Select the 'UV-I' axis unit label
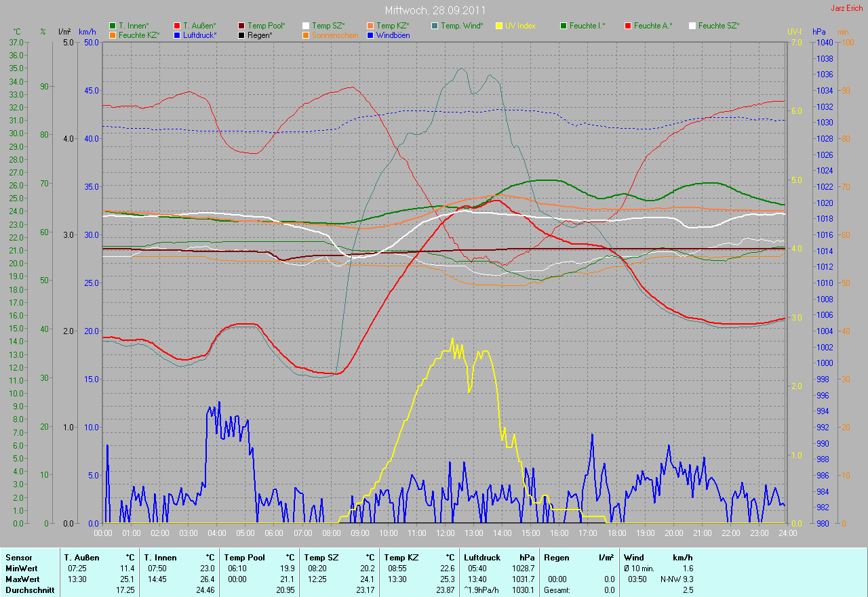This screenshot has height=597, width=868. pyautogui.click(x=794, y=32)
